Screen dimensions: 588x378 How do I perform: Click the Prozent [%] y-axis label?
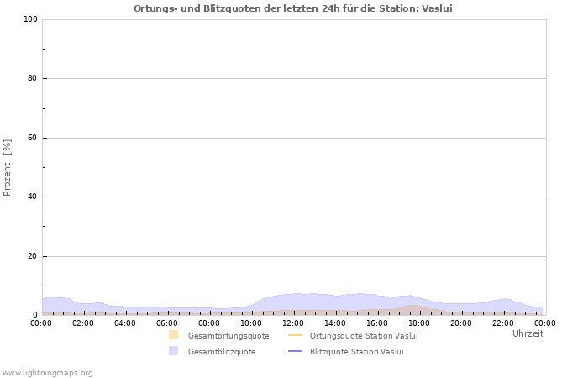click(7, 168)
